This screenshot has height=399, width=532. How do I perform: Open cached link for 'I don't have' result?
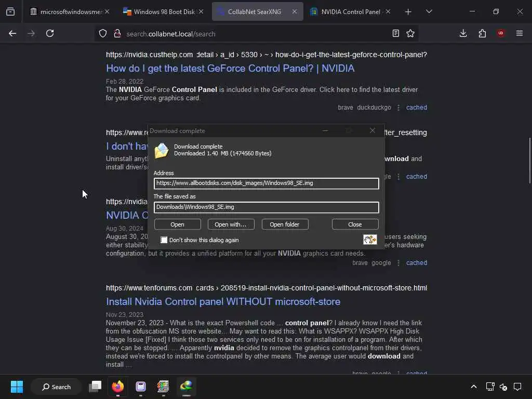click(x=416, y=177)
